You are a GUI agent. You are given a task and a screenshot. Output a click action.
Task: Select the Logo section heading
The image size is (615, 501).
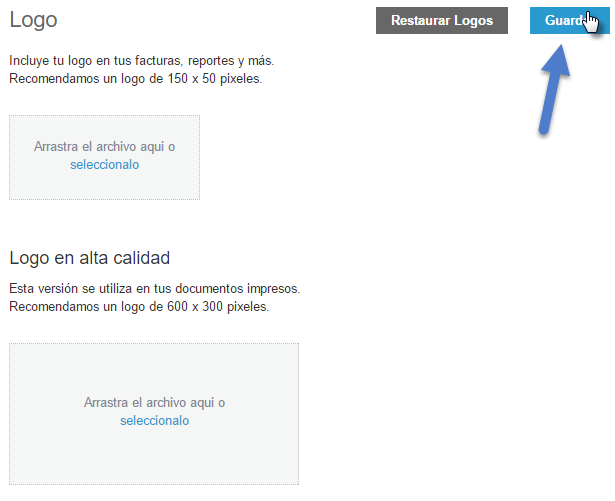(33, 20)
